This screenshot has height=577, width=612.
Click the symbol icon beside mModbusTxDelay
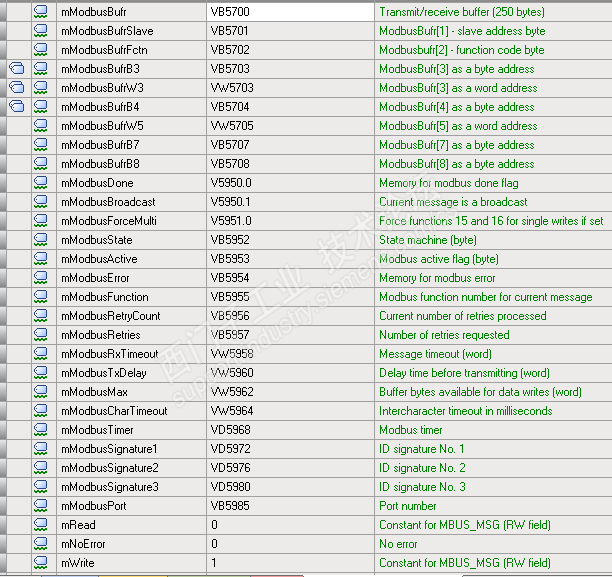coord(41,373)
